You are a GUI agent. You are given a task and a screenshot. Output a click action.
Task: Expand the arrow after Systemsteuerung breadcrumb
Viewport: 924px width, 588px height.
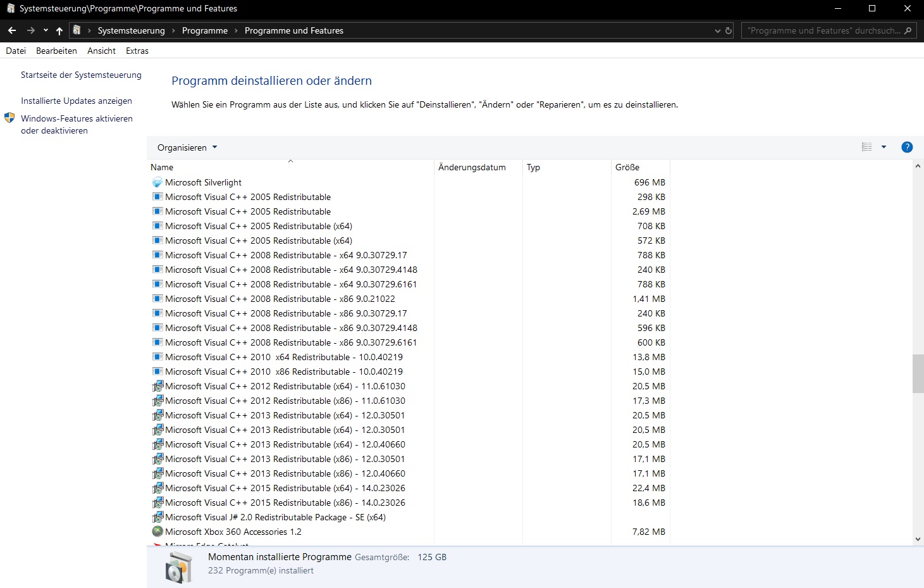[x=173, y=30]
